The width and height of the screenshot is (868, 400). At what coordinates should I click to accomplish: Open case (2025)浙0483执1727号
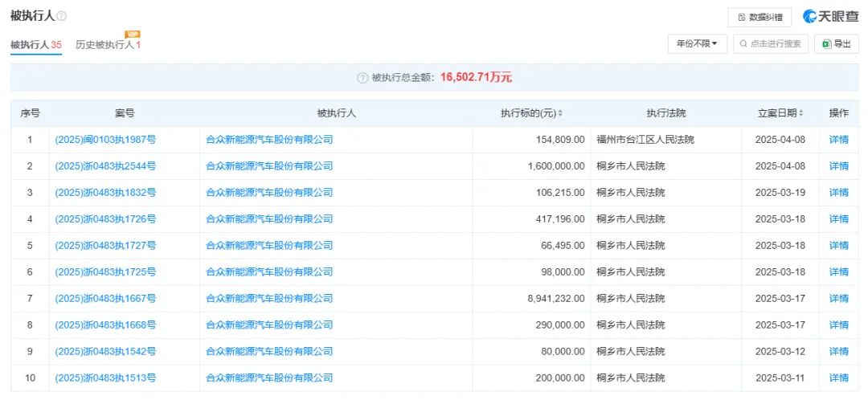point(105,247)
